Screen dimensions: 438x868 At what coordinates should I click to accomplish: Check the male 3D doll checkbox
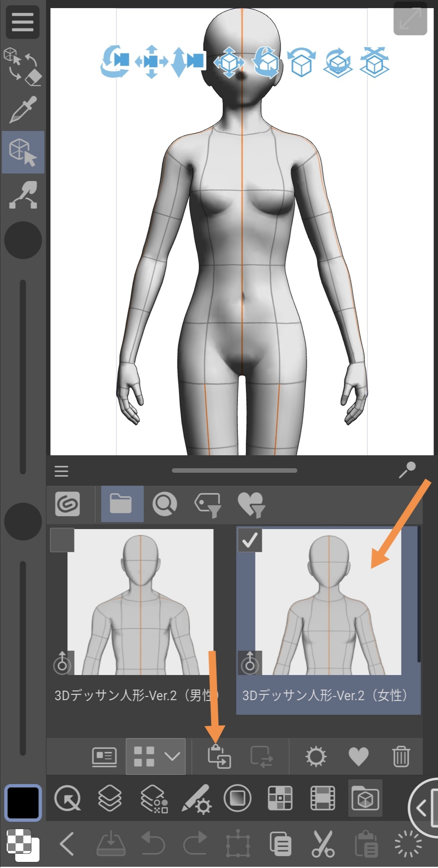click(62, 540)
